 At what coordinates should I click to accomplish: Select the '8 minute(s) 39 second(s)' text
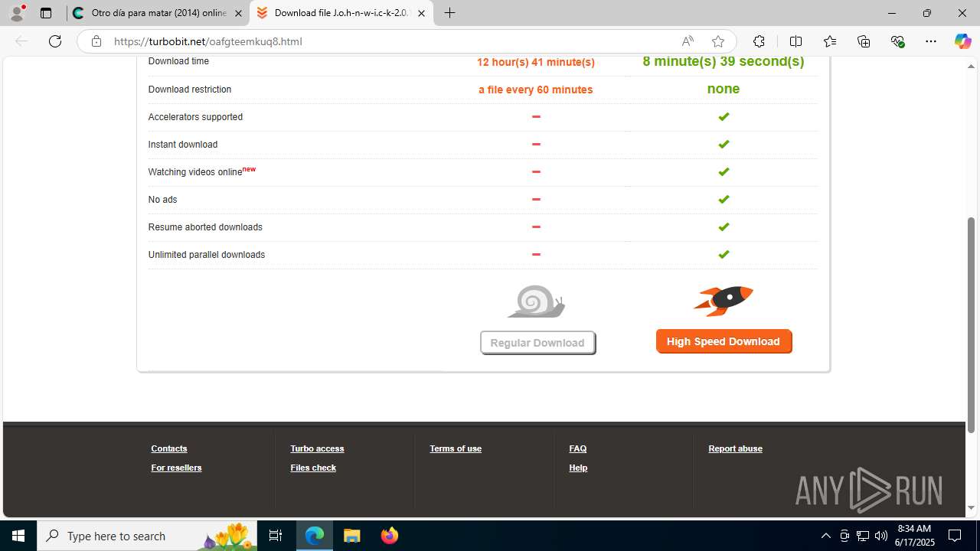click(x=724, y=61)
